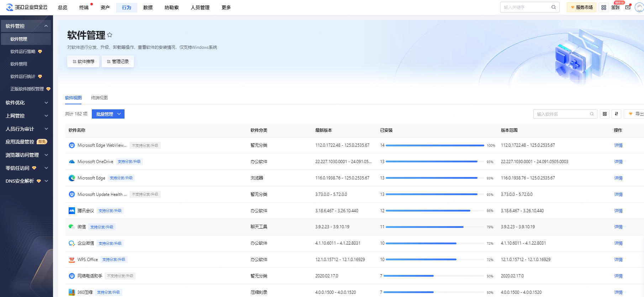
Task: Open 详情 for Microsoft OneDrive
Action: pos(618,162)
